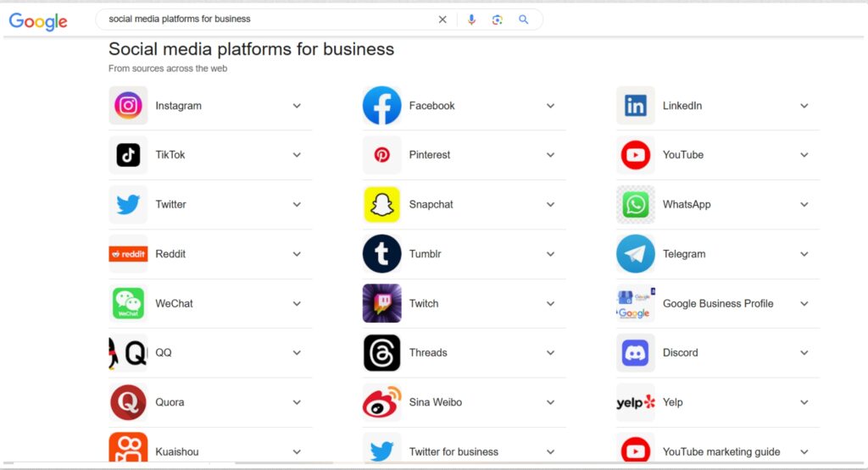The image size is (868, 470).
Task: Clear the search box with X
Action: [x=442, y=19]
